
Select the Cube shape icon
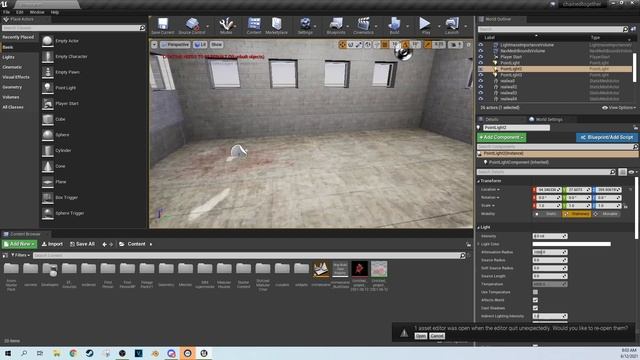pos(48,119)
